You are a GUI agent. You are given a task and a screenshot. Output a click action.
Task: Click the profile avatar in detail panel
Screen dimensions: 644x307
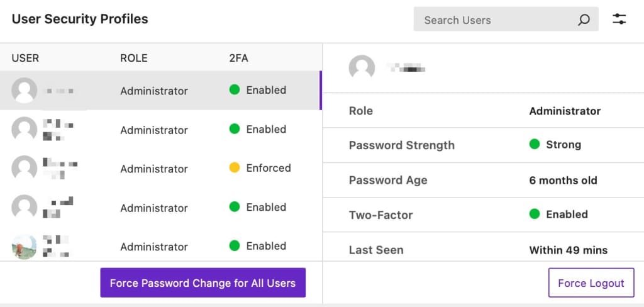[362, 67]
